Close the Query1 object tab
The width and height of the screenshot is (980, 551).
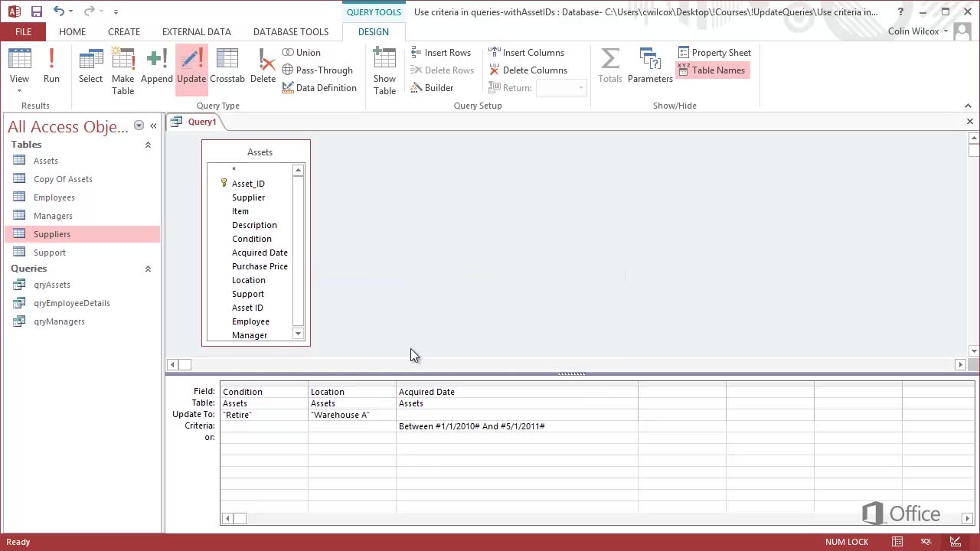pos(969,122)
